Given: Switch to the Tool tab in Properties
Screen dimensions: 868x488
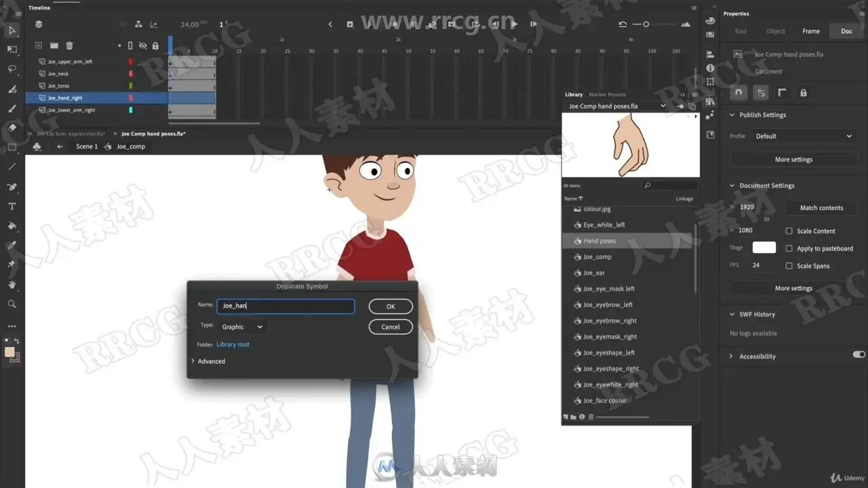Looking at the screenshot, I should coord(741,31).
